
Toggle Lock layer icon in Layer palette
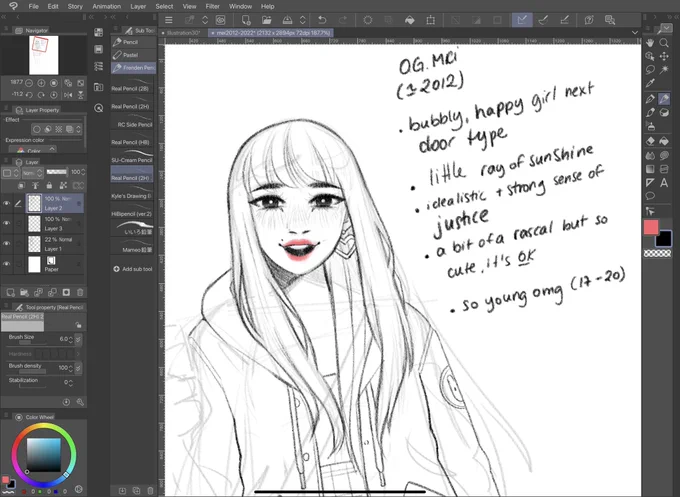49,186
